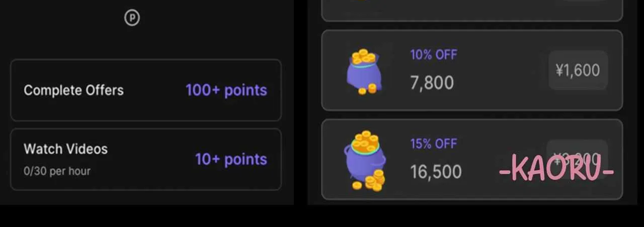
Task: Click the 10+ points reward text
Action: [x=231, y=159]
